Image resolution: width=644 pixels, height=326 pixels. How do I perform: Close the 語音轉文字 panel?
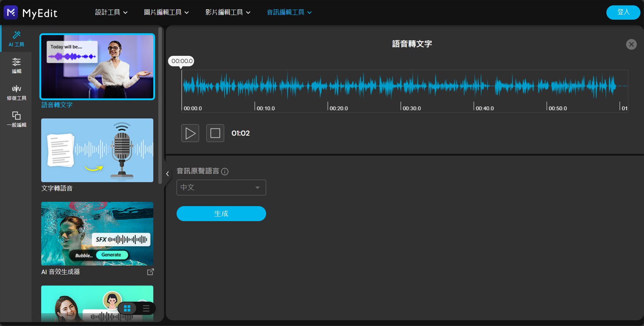[x=631, y=44]
